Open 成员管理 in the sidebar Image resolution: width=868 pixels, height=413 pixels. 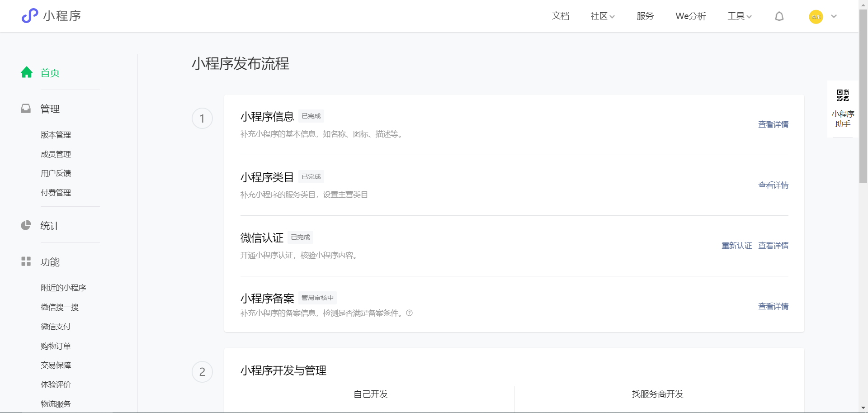[56, 154]
